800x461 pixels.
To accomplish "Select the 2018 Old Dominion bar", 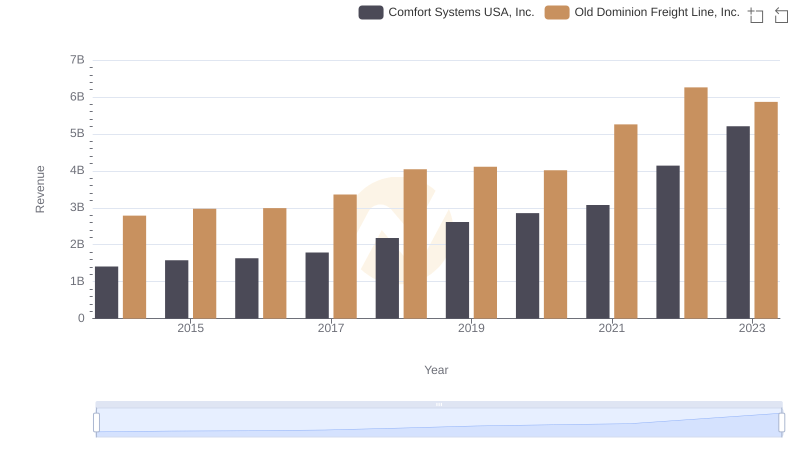I will pyautogui.click(x=415, y=244).
